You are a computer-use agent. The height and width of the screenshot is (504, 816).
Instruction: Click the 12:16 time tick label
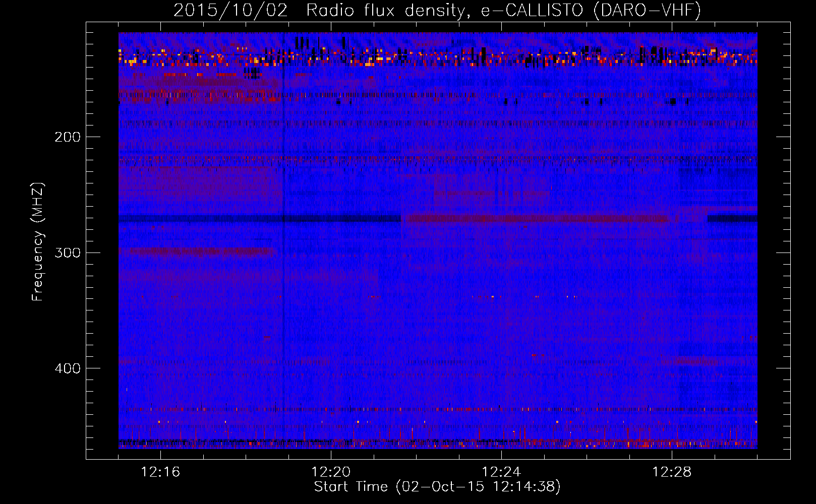point(160,472)
